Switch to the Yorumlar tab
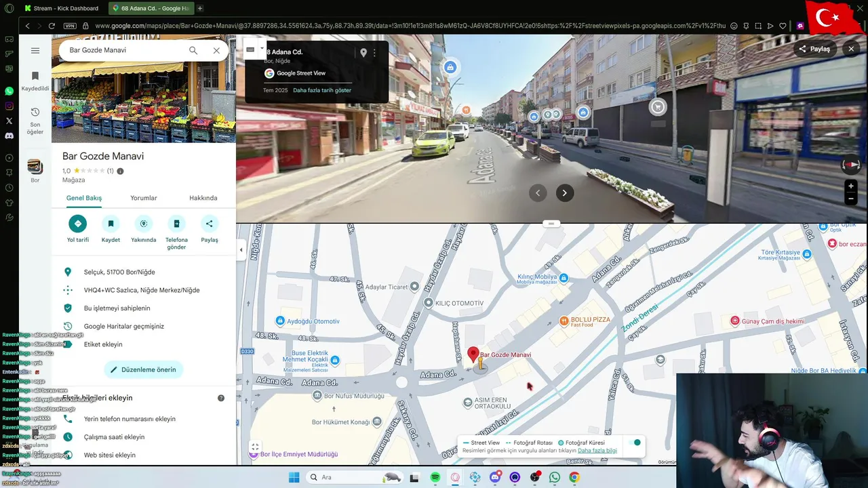Viewport: 868px width, 488px height. point(144,198)
